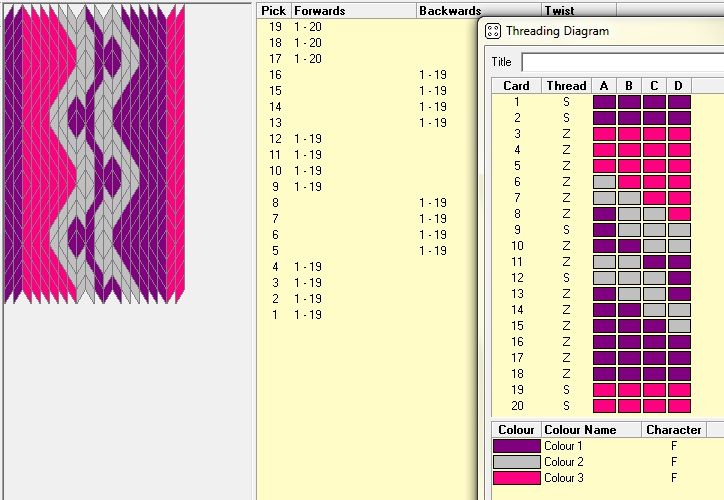This screenshot has width=724, height=500.
Task: Click the Colour 1 name label
Action: point(563,446)
